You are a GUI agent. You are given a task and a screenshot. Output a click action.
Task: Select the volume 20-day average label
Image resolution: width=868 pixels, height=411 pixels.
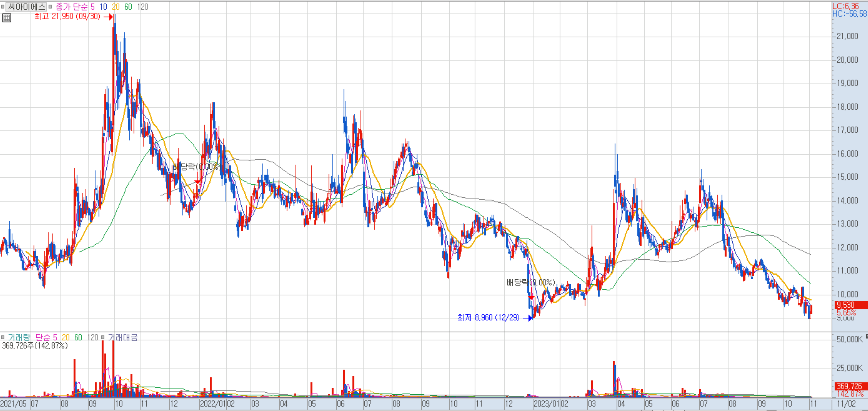click(66, 337)
